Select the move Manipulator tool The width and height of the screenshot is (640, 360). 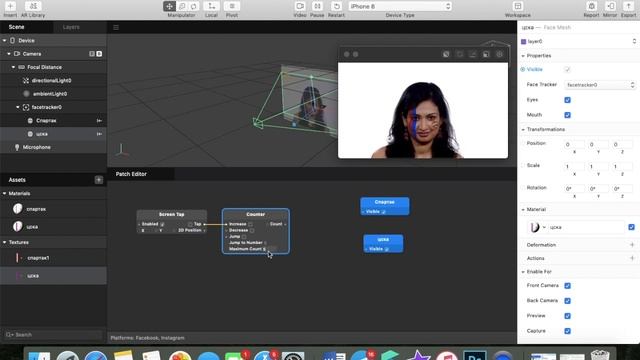[169, 6]
